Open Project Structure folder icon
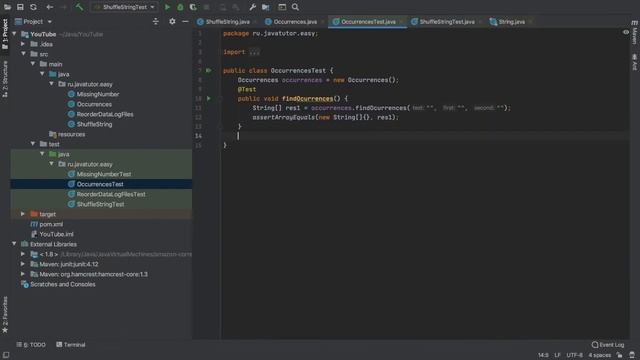The height and width of the screenshot is (360, 640). pos(266,7)
